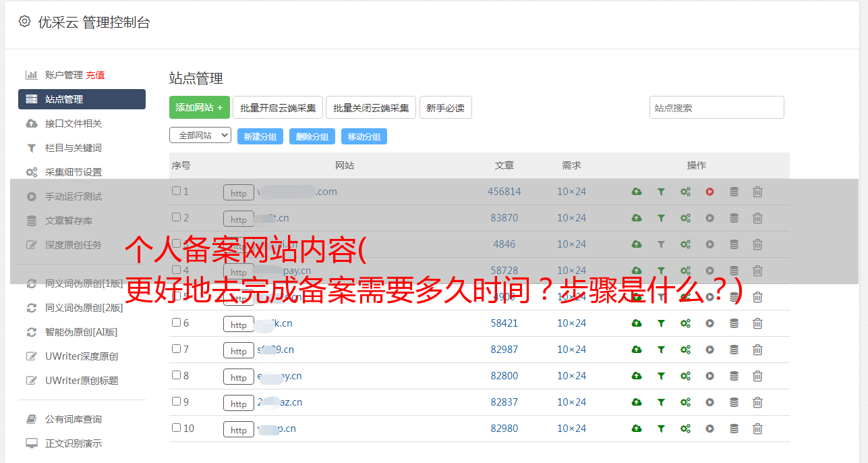The height and width of the screenshot is (463, 868).
Task: Check the box for row 9
Action: tap(176, 402)
